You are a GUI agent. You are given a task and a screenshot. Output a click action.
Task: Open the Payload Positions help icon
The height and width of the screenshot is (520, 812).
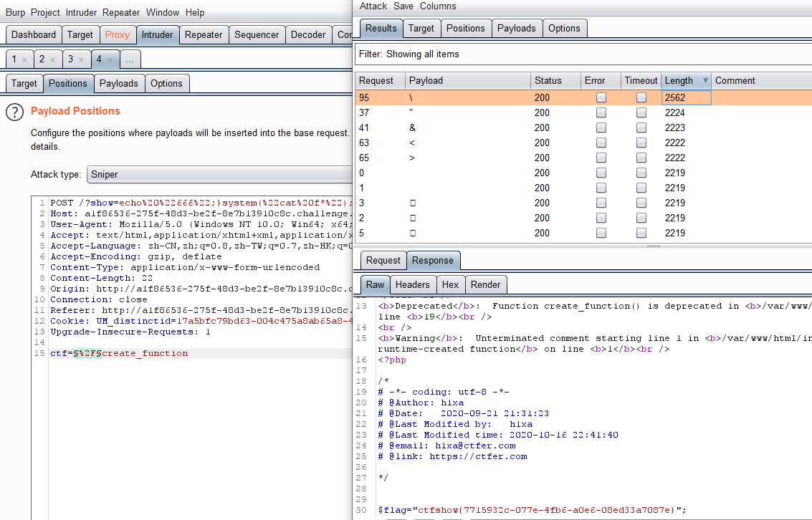click(14, 112)
